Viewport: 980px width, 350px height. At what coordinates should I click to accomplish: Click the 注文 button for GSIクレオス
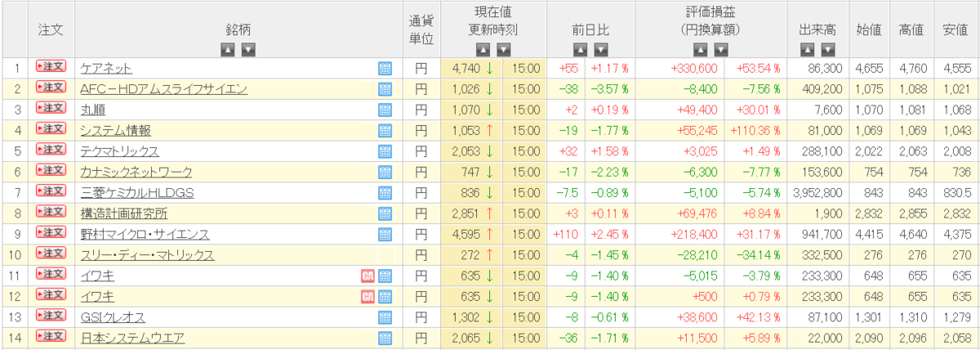click(51, 315)
